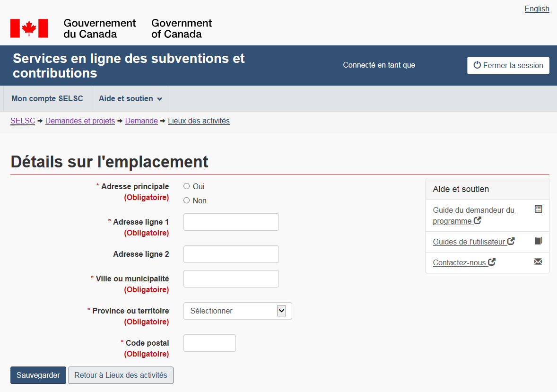Focus the Adresse ligne 1 field
557x392 pixels.
(231, 222)
